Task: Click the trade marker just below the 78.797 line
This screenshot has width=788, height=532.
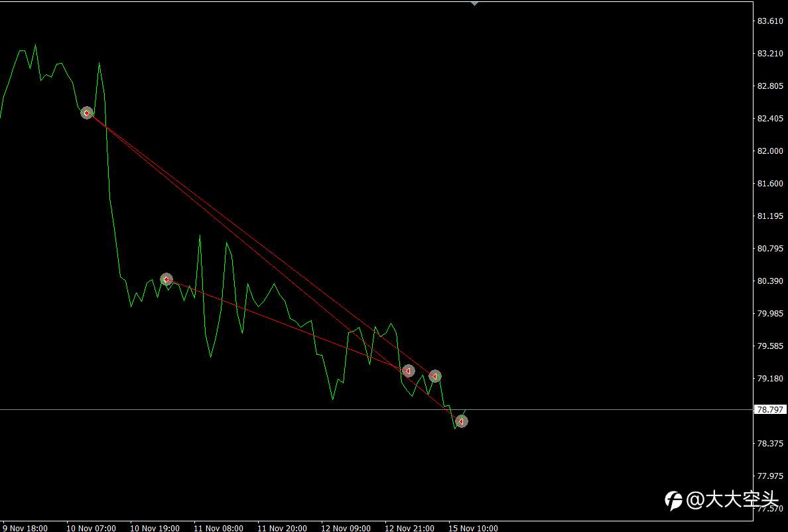Action: [x=462, y=421]
